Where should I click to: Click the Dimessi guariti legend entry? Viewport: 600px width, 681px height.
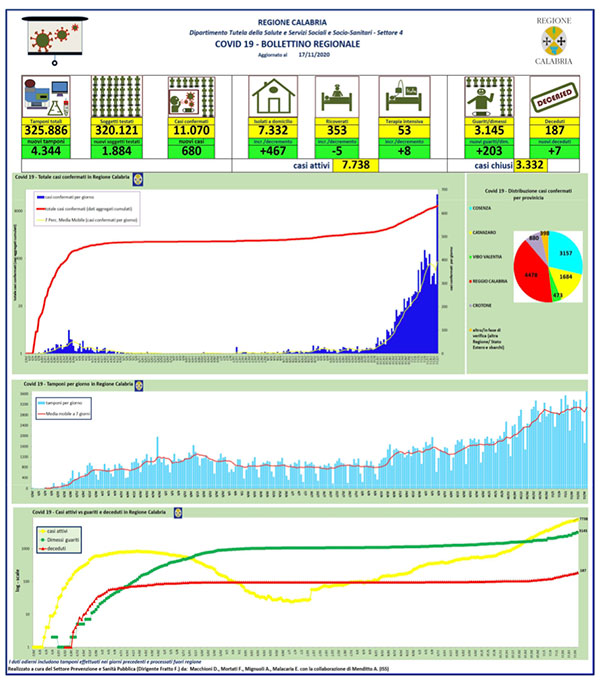(59, 540)
